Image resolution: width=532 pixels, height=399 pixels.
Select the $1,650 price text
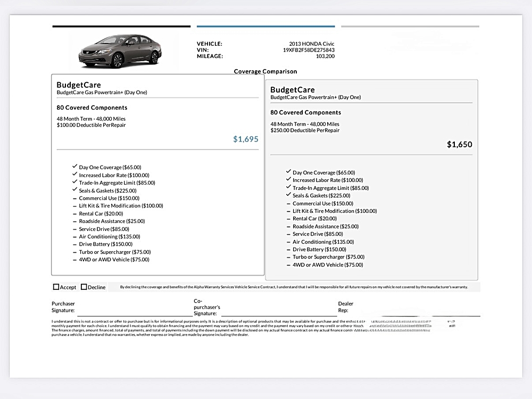pos(460,145)
